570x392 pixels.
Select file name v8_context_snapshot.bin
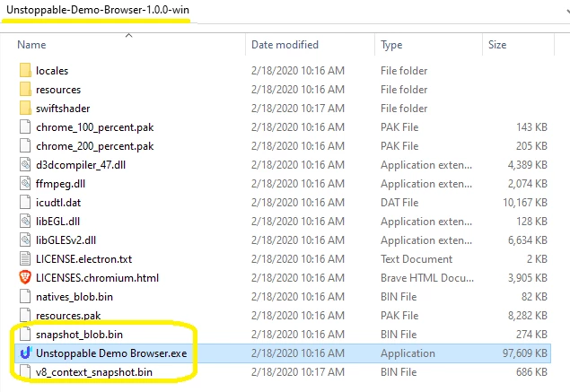click(x=93, y=372)
